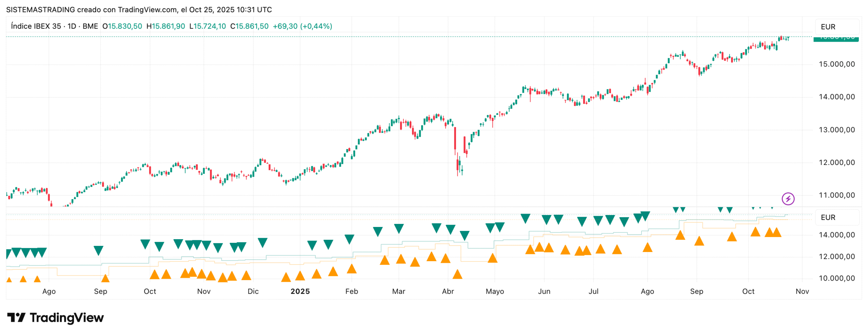Click the closing price value C15.861,50

pyautogui.click(x=249, y=26)
